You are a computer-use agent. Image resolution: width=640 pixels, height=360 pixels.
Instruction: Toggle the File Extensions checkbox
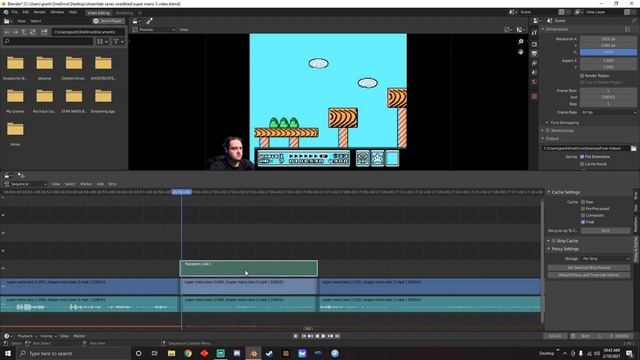[582, 157]
